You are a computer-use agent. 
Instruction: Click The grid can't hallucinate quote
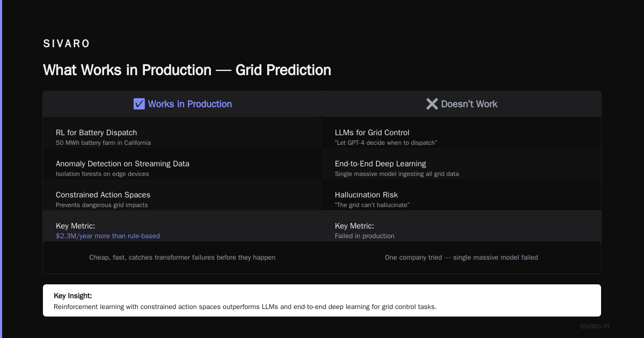(372, 205)
